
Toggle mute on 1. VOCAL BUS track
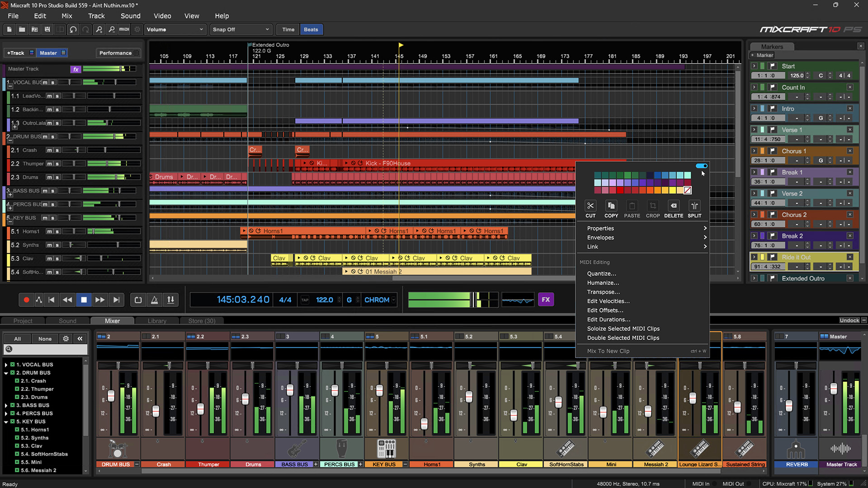45,82
